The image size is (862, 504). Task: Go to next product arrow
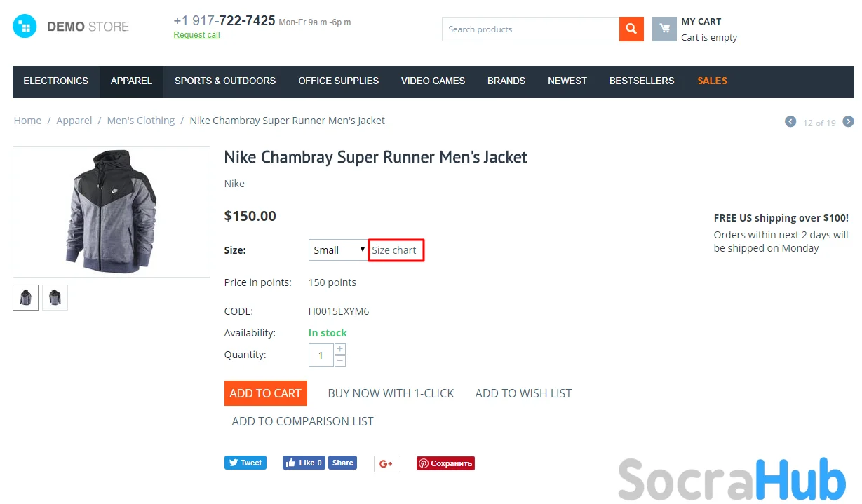pyautogui.click(x=848, y=122)
